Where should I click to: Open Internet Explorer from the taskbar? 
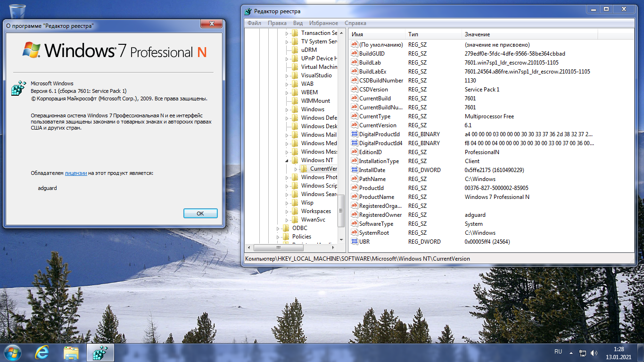pos(42,352)
